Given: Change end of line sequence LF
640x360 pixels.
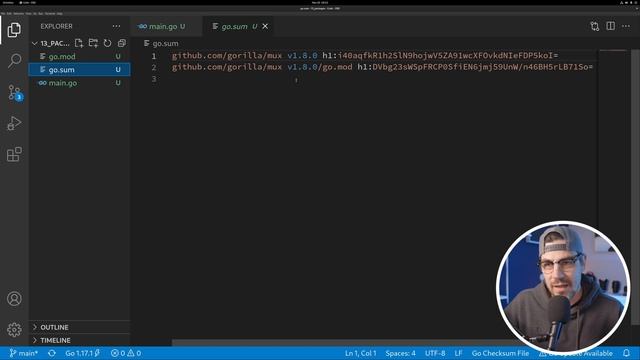Looking at the screenshot, I should [x=459, y=353].
